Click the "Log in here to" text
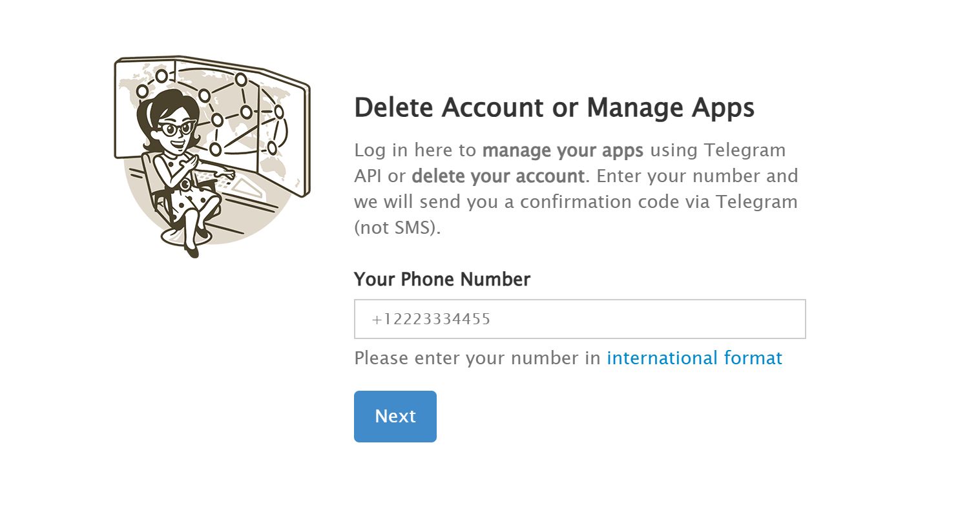This screenshot has height=527, width=980. [x=415, y=150]
